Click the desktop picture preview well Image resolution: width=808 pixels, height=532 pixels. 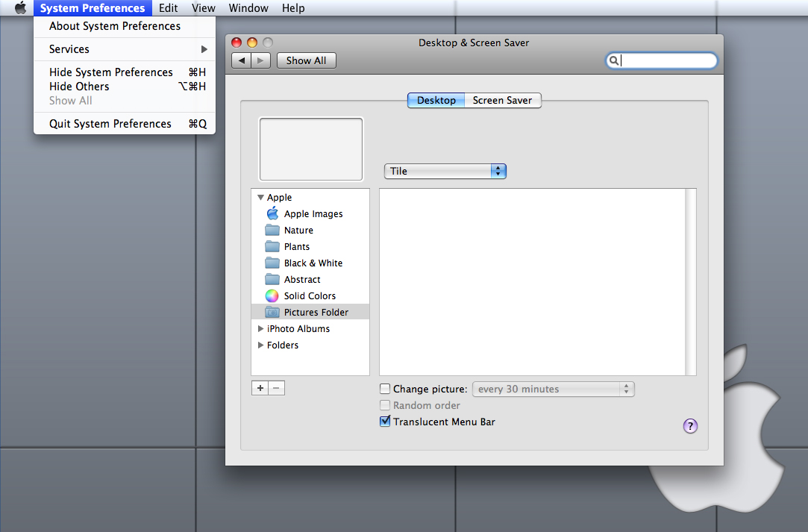pos(311,149)
